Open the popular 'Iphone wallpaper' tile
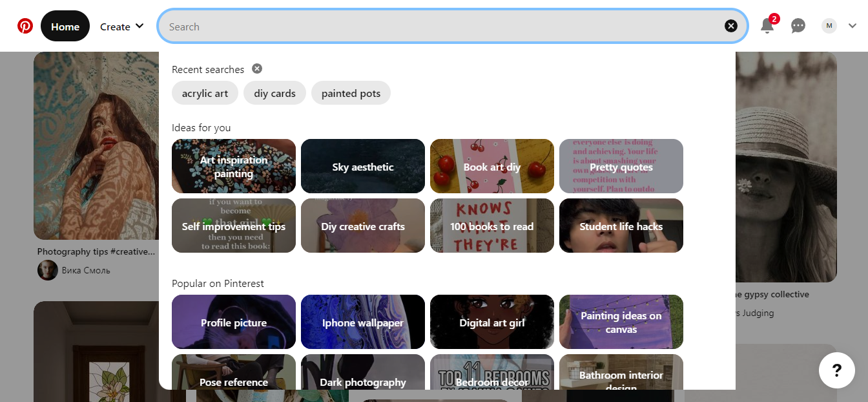Viewport: 868px width, 402px height. click(363, 323)
